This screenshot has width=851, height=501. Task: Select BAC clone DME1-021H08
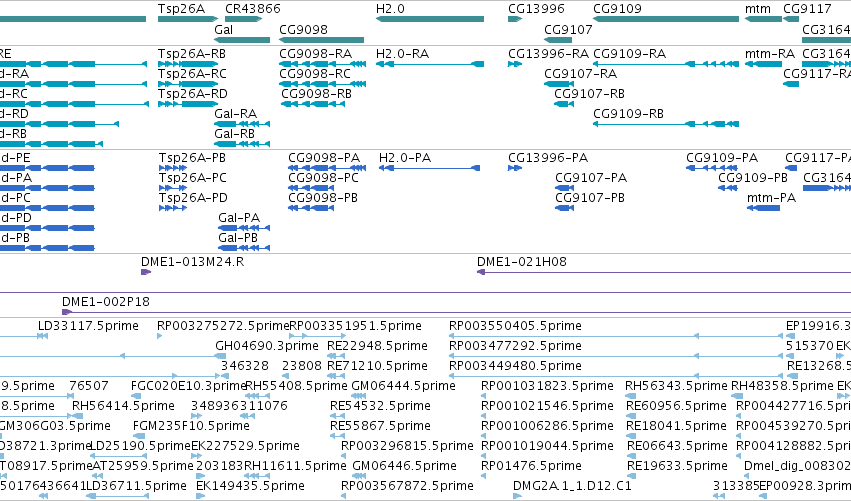pyautogui.click(x=522, y=262)
